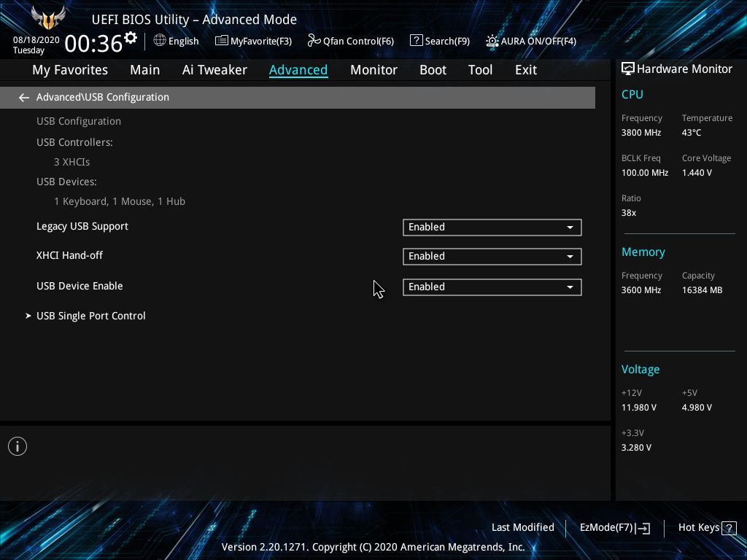Select the Advanced tab
Image resolution: width=747 pixels, height=560 pixels.
tap(298, 70)
